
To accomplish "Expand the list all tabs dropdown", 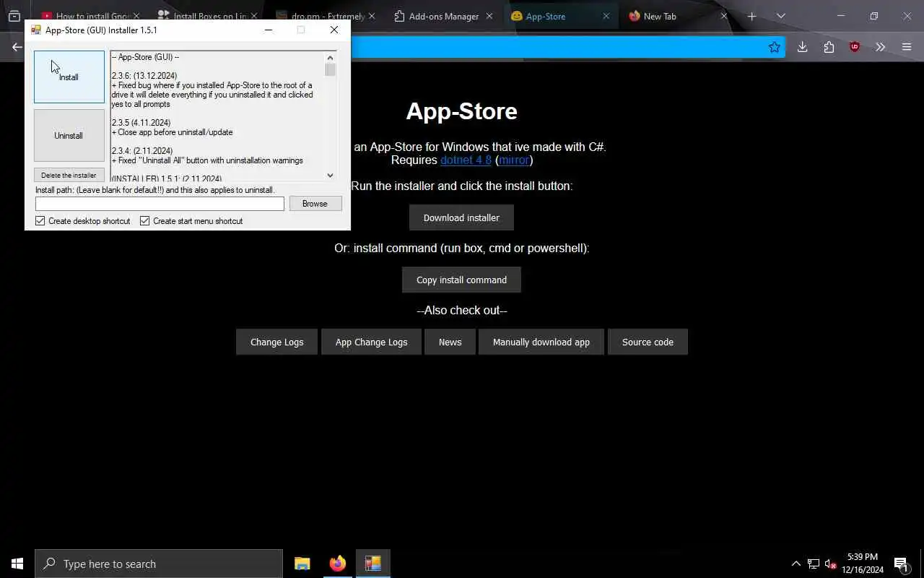I will tap(780, 16).
